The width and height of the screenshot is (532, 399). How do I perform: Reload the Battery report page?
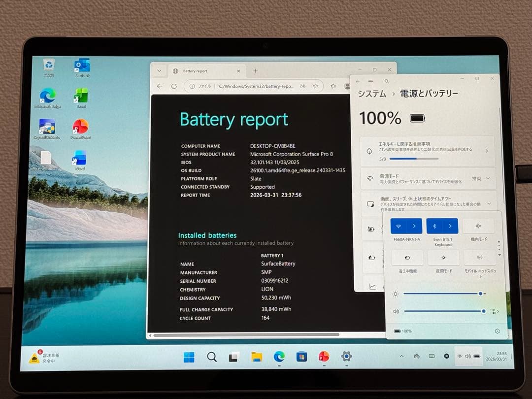click(x=174, y=86)
